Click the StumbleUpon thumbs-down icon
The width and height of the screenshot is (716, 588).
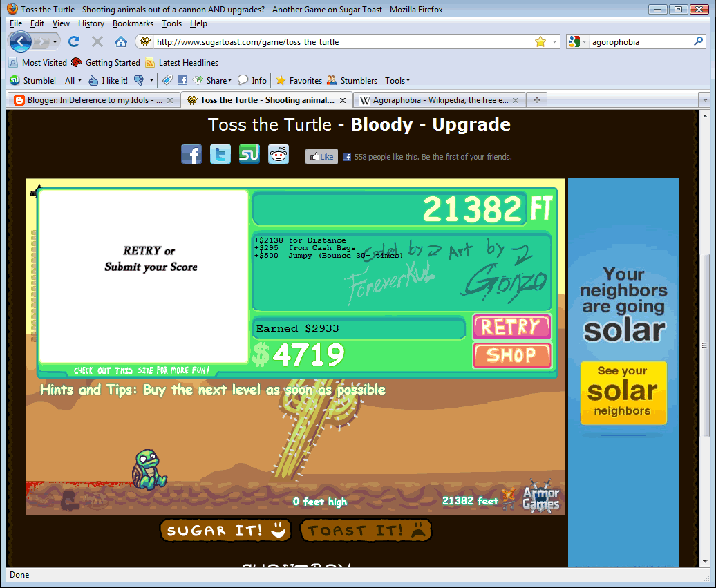139,80
